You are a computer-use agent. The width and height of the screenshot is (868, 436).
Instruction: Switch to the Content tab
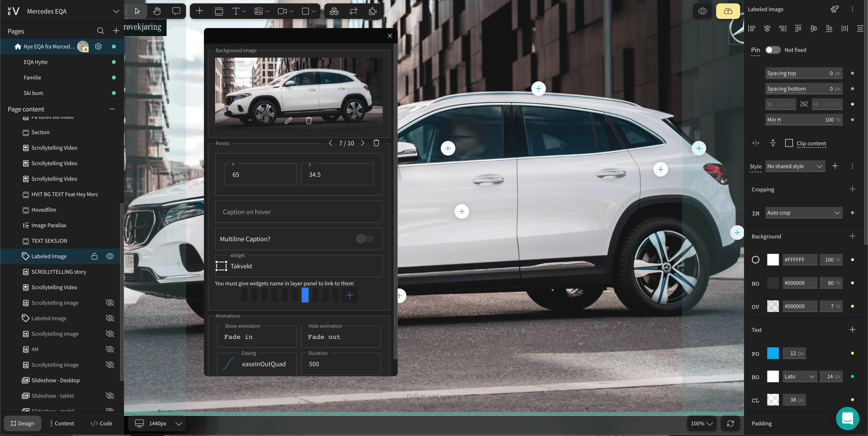click(x=61, y=423)
